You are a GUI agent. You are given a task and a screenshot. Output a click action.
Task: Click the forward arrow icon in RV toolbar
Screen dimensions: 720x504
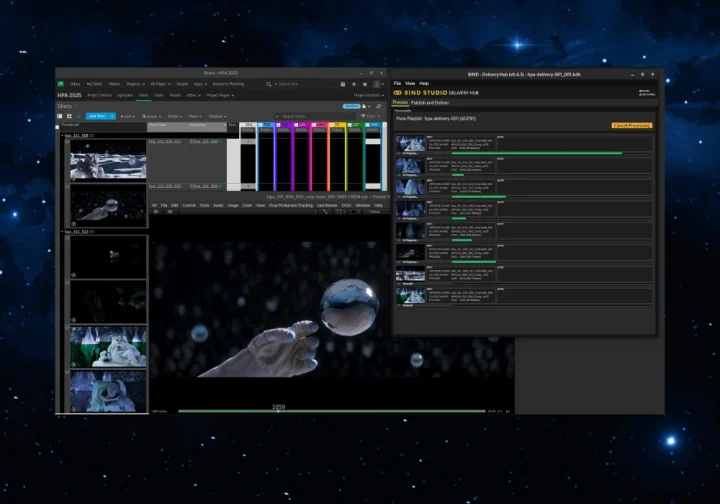[170, 212]
